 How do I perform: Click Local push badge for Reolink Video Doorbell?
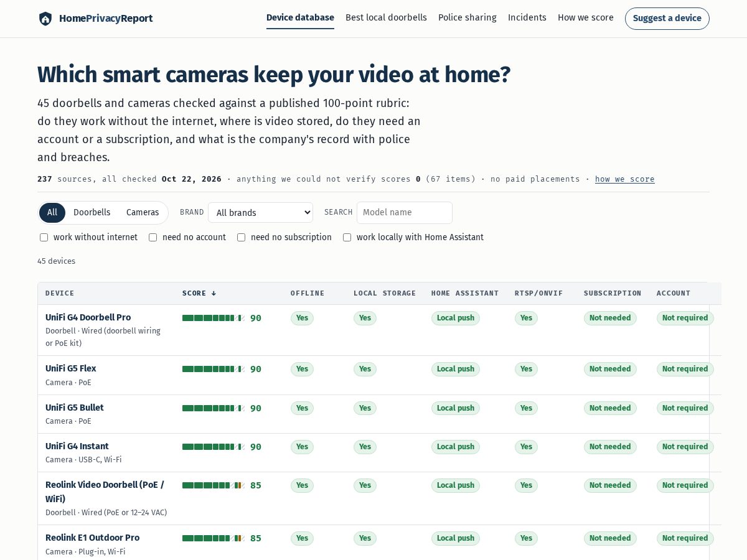456,485
